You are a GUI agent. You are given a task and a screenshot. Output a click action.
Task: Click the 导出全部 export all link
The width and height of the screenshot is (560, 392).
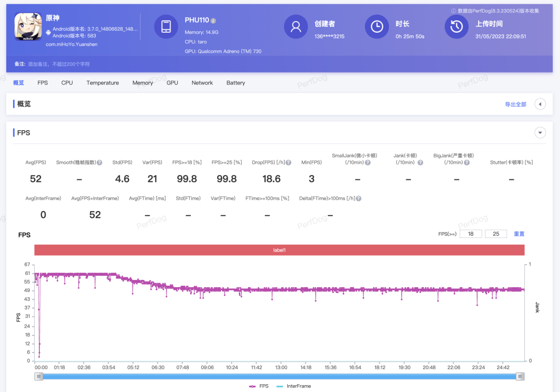[515, 104]
